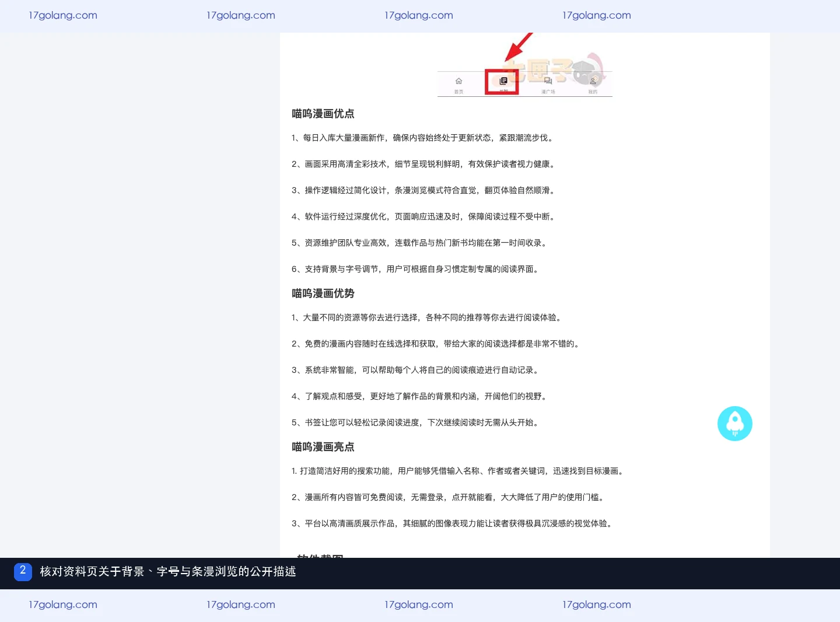Click the line starting 打造简洁好用的搜索功能
Screen dimensions: 840x622
459,471
